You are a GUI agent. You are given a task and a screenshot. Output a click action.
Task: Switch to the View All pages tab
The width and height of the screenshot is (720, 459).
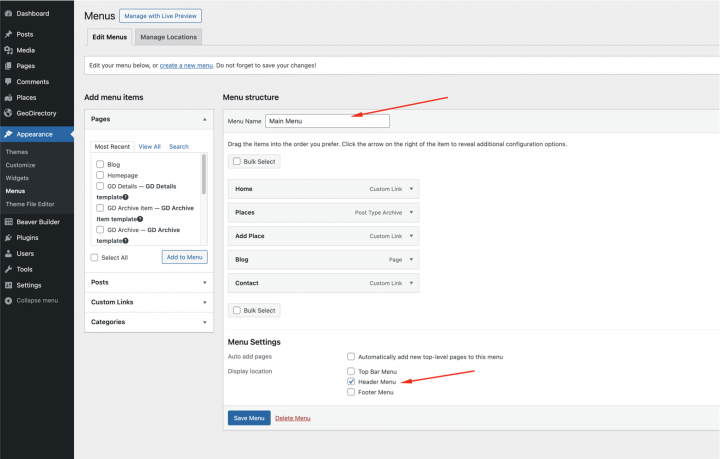(149, 147)
